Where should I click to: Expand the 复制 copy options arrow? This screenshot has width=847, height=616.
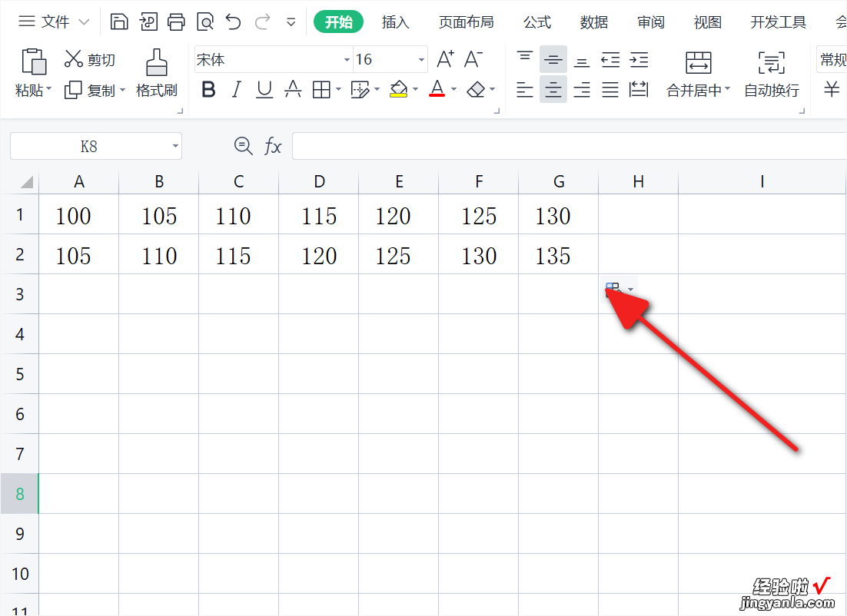tap(123, 90)
